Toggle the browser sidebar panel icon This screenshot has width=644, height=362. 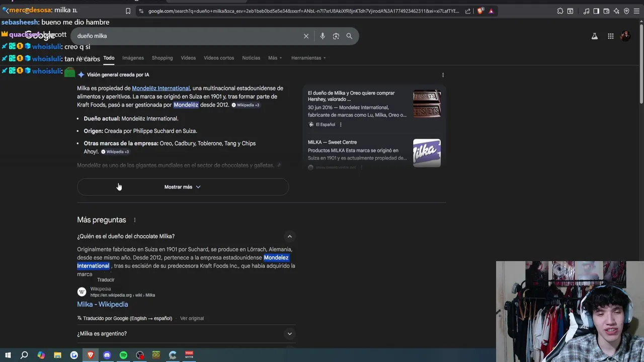coord(596,11)
